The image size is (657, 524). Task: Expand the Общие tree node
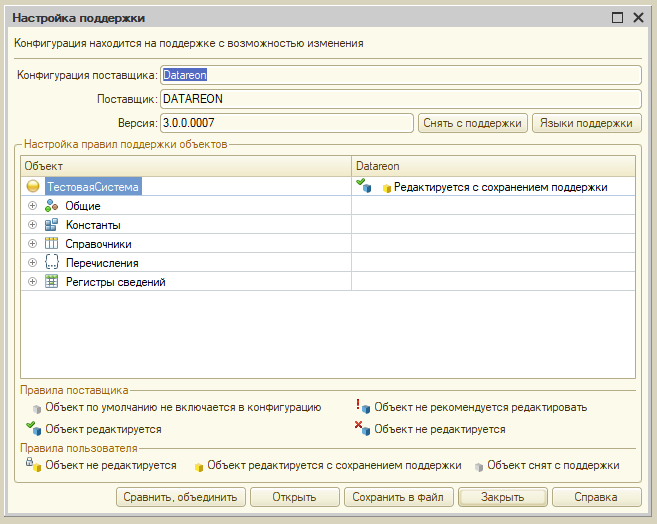tap(33, 205)
